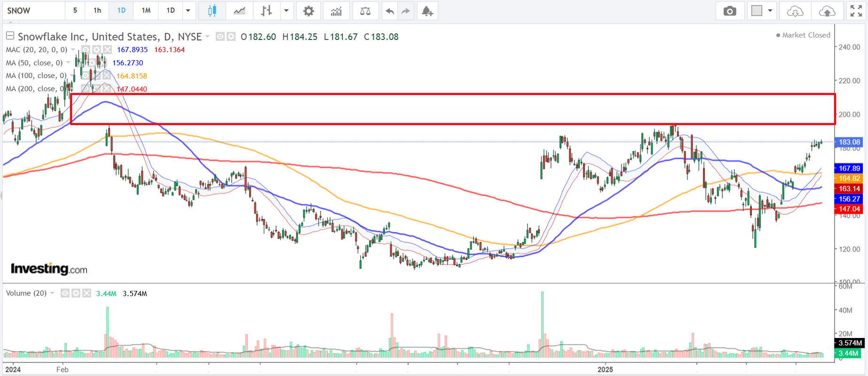This screenshot has height=376, width=868.
Task: Toggle visibility of Volume (20)
Action: 65,293
